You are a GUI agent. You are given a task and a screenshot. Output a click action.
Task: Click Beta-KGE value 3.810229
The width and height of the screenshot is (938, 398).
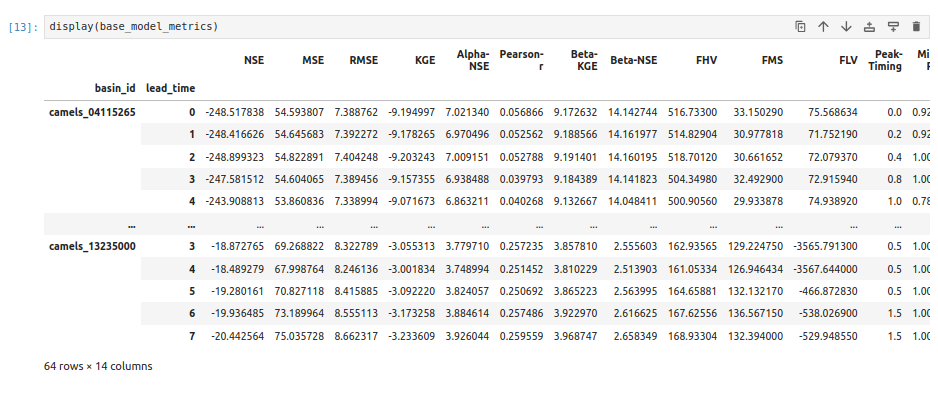click(575, 269)
